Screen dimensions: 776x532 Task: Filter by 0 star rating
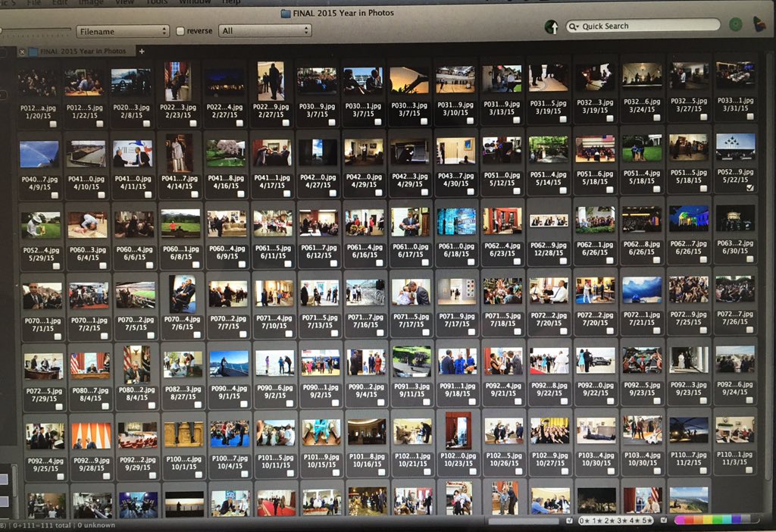pyautogui.click(x=584, y=521)
